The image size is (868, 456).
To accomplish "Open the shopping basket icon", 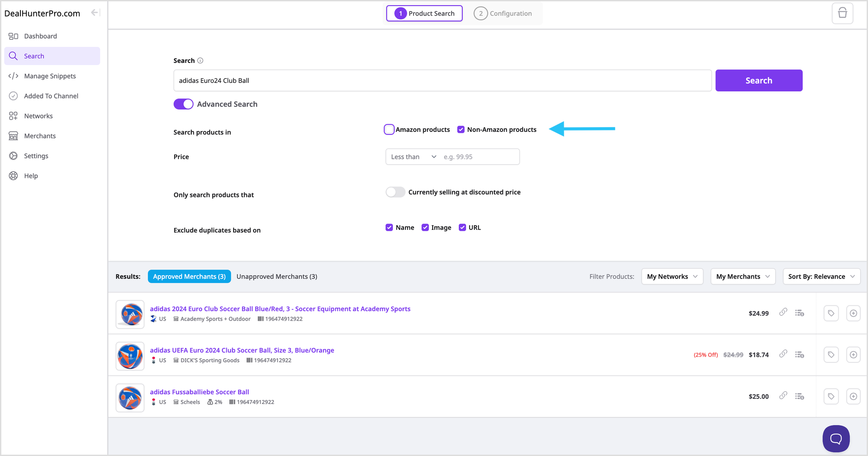I will [842, 13].
